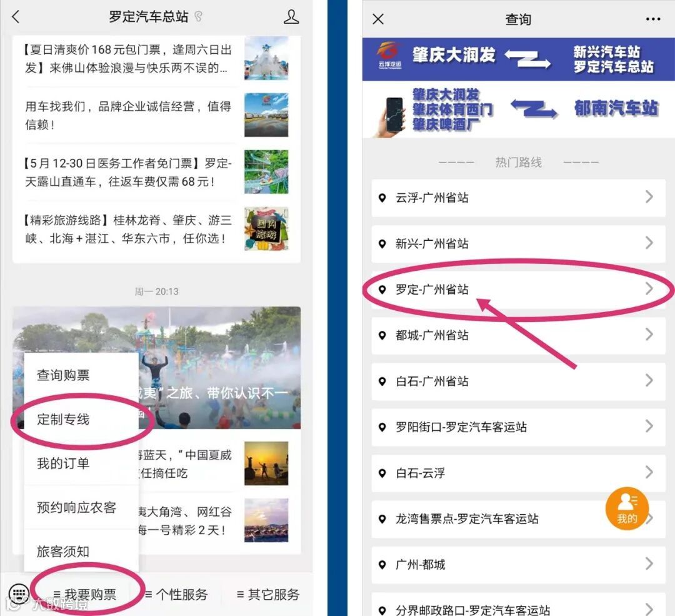Open the three-dot more options menu

point(652,19)
